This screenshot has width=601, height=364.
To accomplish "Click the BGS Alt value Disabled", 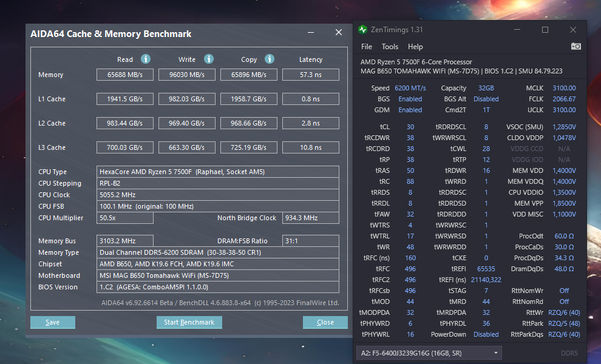I will coord(486,99).
